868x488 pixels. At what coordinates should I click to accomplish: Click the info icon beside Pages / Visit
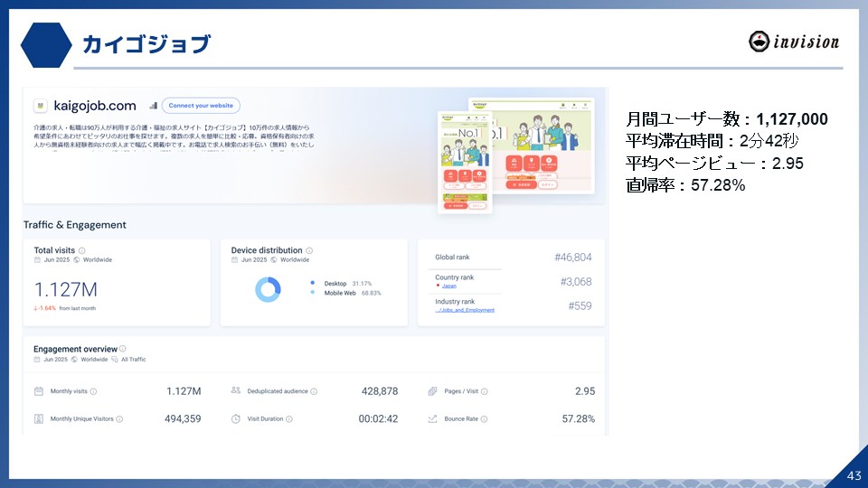click(x=485, y=391)
